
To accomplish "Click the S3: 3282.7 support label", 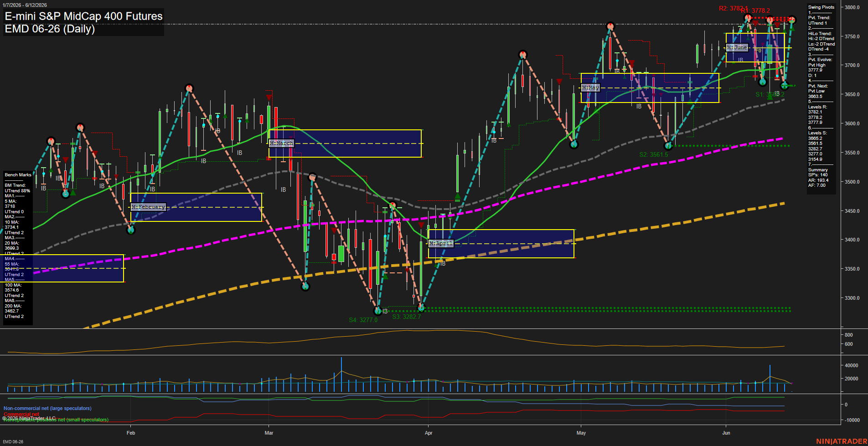I will click(x=407, y=317).
